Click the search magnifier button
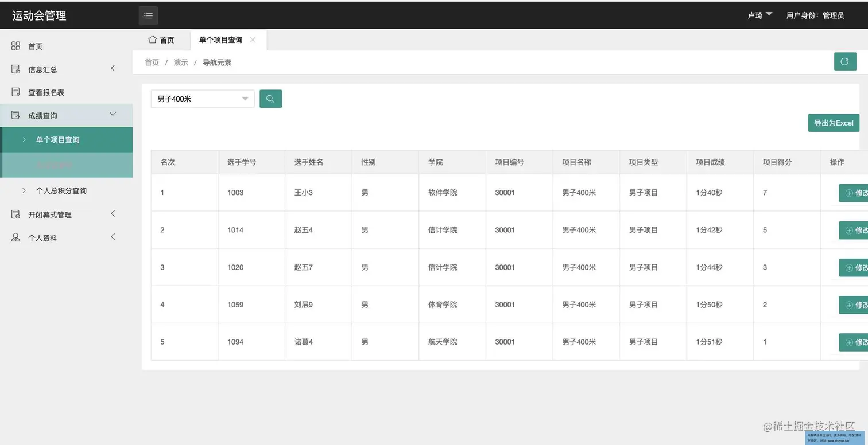The height and width of the screenshot is (445, 868). click(x=270, y=99)
